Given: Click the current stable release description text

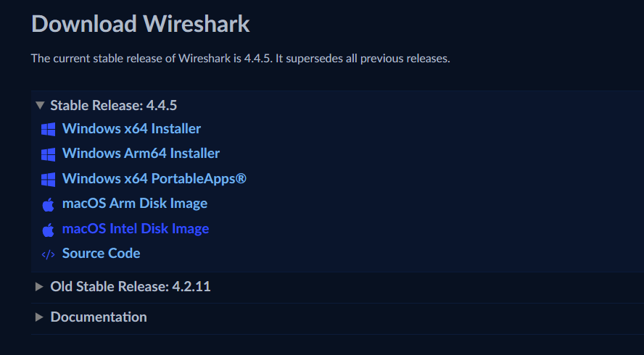Looking at the screenshot, I should [x=240, y=58].
